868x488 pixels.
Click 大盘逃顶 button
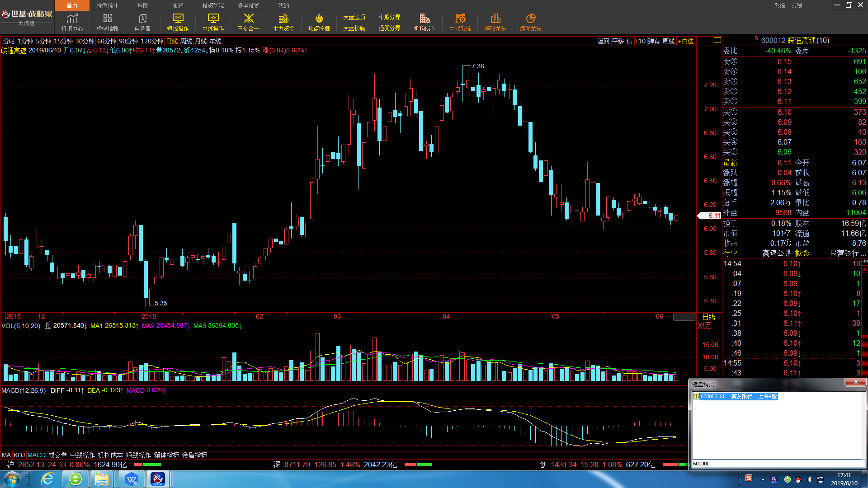[x=354, y=17]
